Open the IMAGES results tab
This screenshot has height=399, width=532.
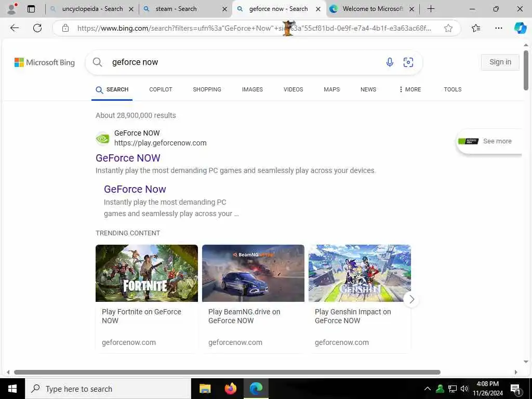(x=252, y=89)
